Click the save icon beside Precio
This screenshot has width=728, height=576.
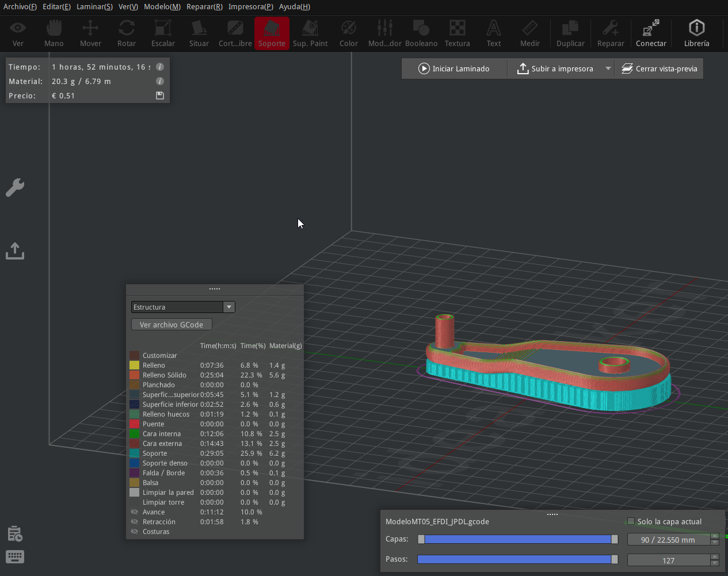(x=160, y=96)
